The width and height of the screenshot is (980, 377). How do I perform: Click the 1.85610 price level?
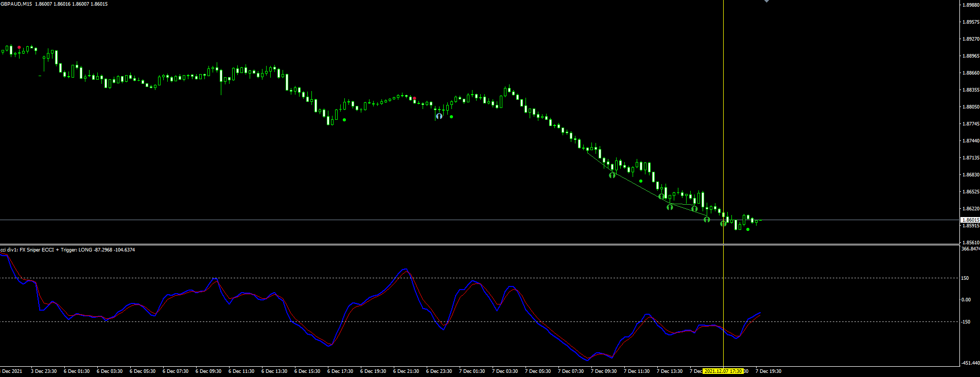pyautogui.click(x=971, y=243)
